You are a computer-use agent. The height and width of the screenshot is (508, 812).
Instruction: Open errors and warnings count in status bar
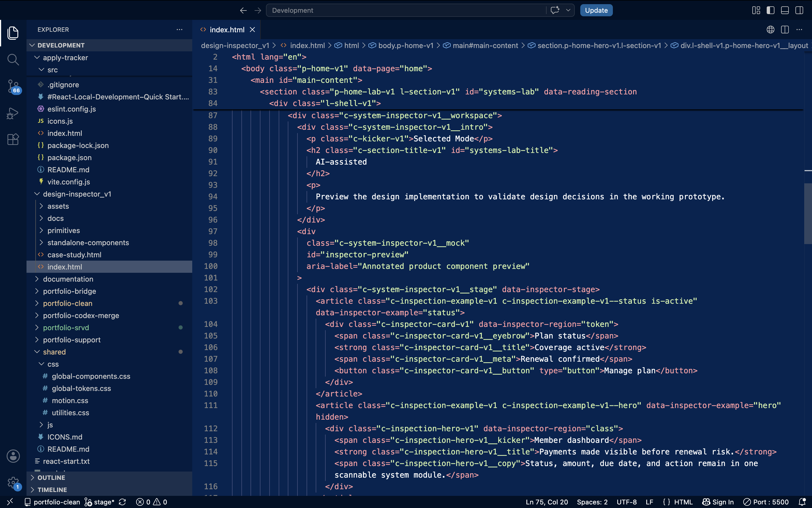pos(152,502)
